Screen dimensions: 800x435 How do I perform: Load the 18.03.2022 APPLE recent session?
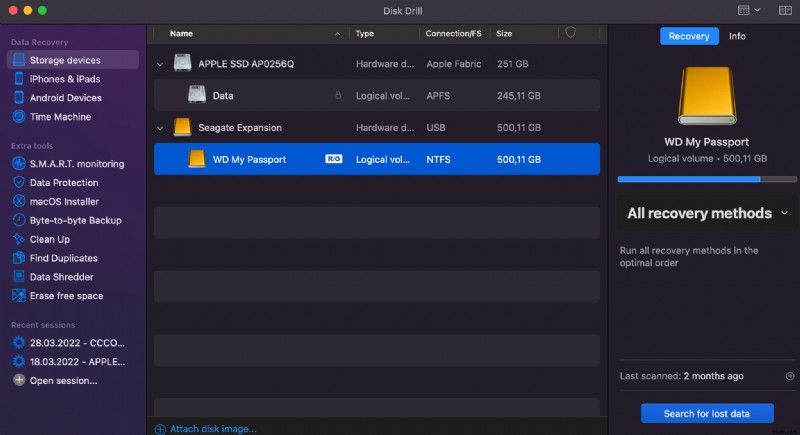pyautogui.click(x=77, y=362)
